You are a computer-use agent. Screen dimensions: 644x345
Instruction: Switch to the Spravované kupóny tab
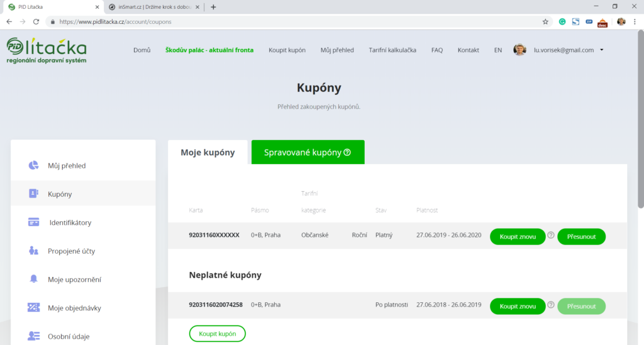tap(308, 152)
